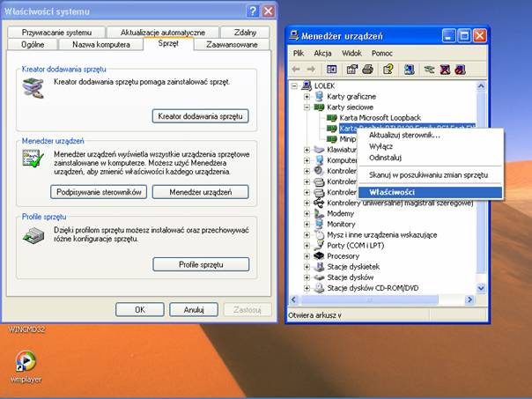Choose Odinstaluj from context menu

coord(430,158)
